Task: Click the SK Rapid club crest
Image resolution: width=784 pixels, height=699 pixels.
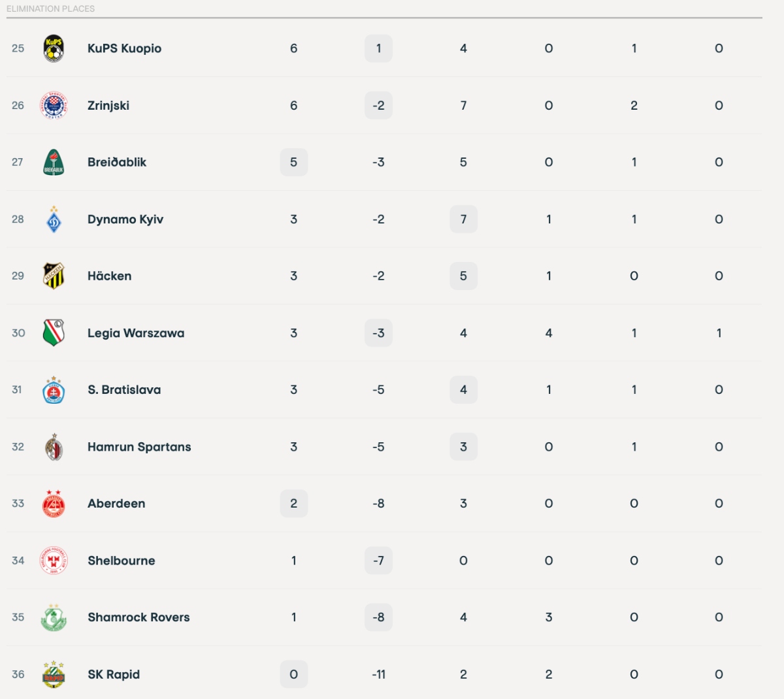Action: pos(54,674)
